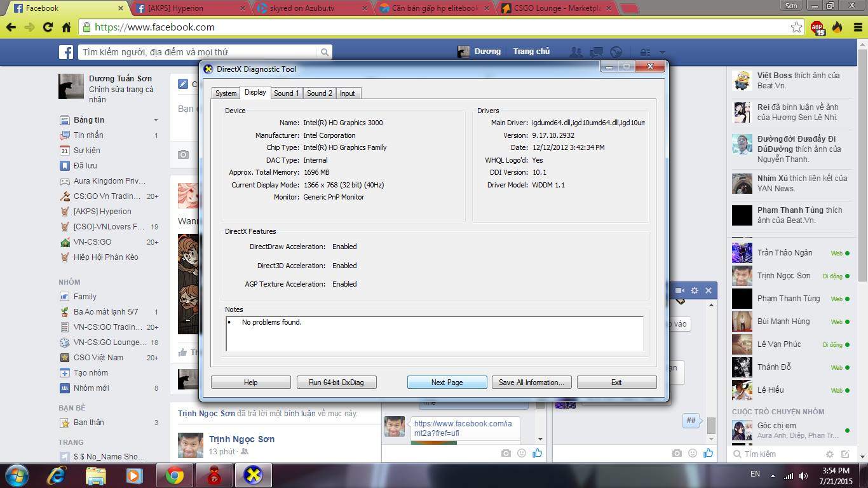Open Facebook messages icon in top bar

pos(596,52)
